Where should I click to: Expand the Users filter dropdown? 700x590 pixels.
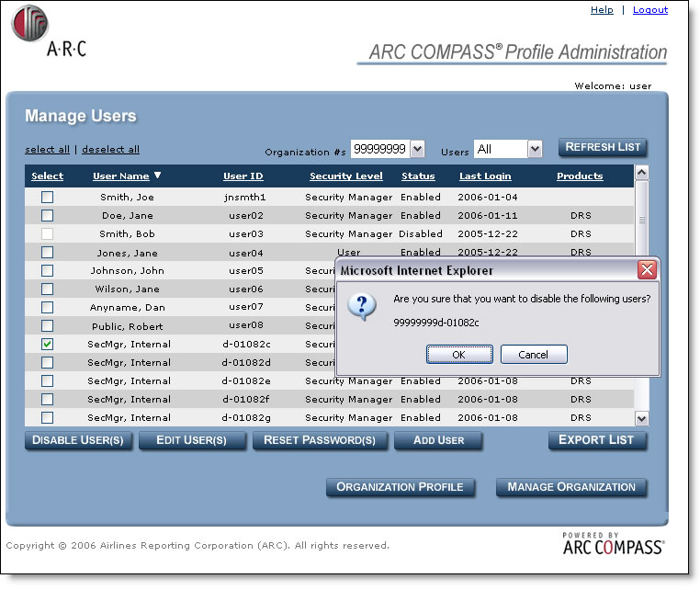(535, 149)
